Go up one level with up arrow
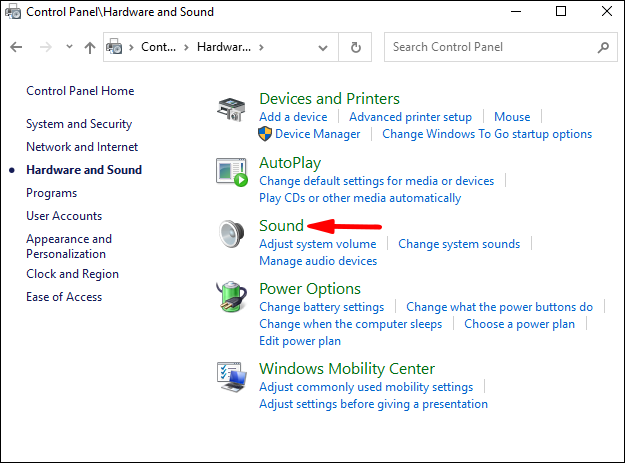 coord(90,47)
